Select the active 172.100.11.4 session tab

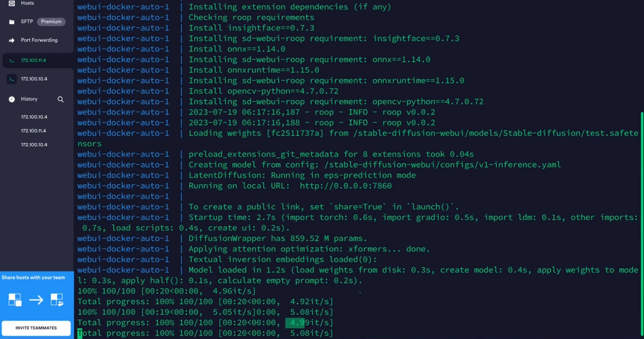tap(33, 60)
